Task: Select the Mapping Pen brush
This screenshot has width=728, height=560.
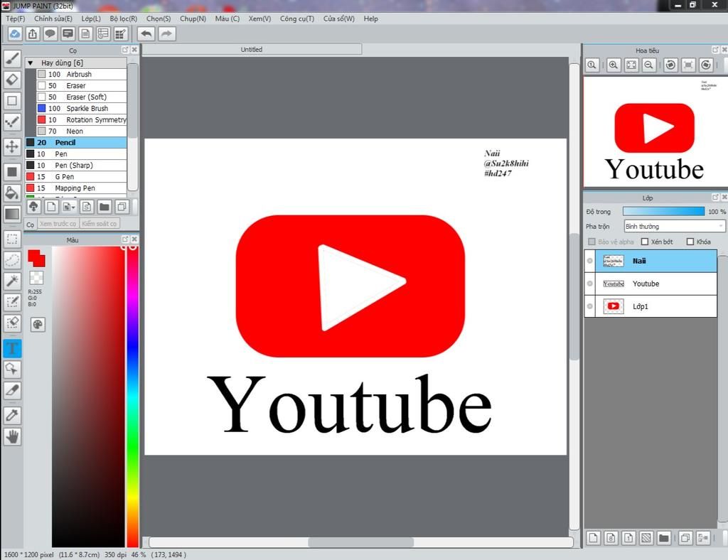Action: point(75,188)
